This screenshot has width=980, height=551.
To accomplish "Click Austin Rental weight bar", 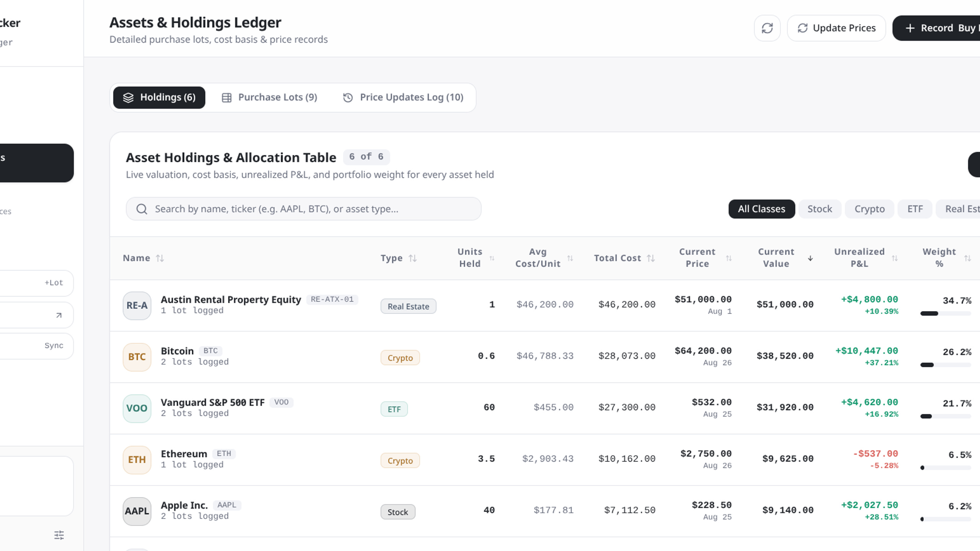I will (946, 313).
